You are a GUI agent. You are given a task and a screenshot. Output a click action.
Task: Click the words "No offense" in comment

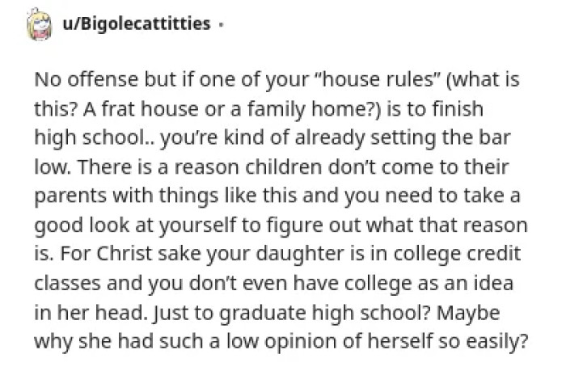(87, 79)
